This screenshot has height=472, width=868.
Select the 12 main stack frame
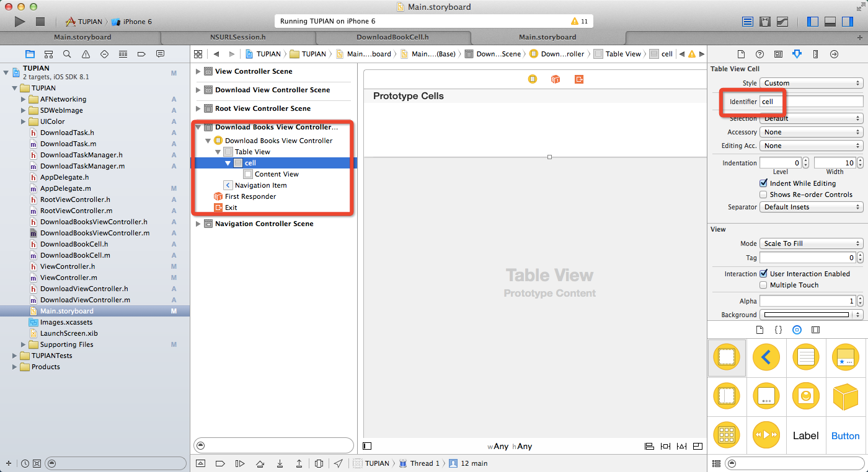pos(468,463)
